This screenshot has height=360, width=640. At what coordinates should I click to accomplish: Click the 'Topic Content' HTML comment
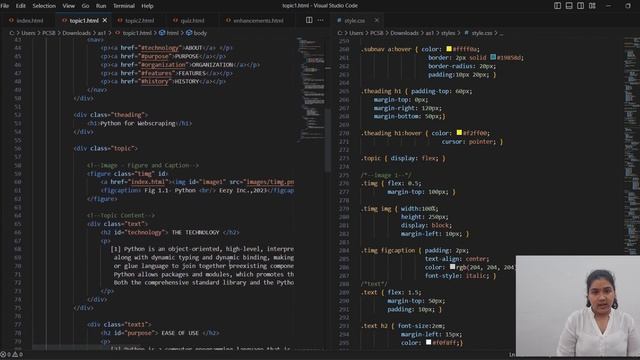pos(121,216)
